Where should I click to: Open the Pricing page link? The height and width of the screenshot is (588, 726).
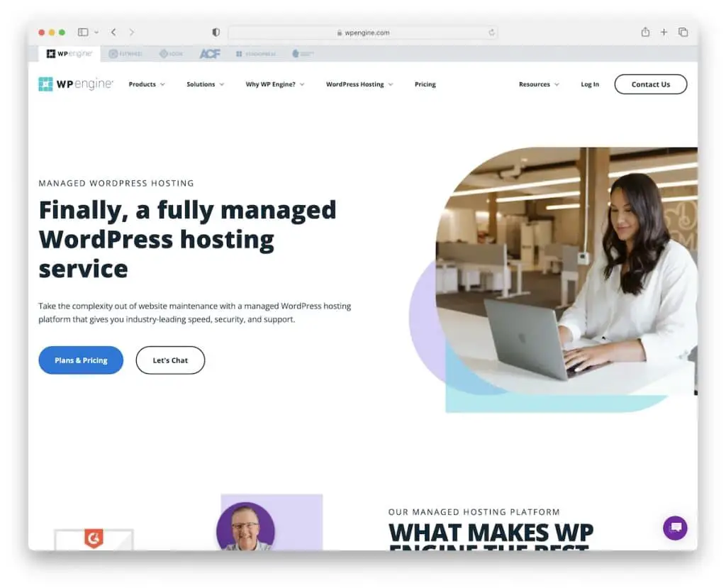425,84
